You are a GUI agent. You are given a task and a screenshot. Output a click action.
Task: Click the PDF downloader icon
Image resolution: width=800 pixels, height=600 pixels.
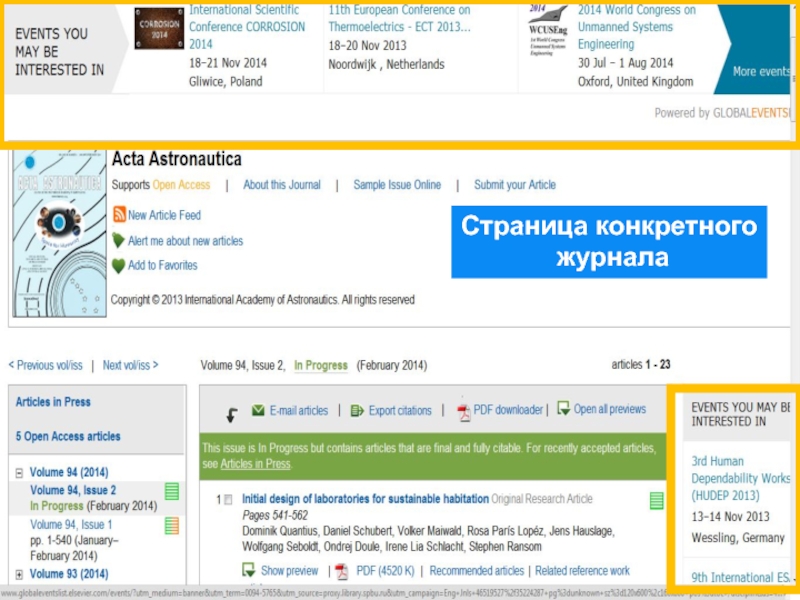(463, 410)
